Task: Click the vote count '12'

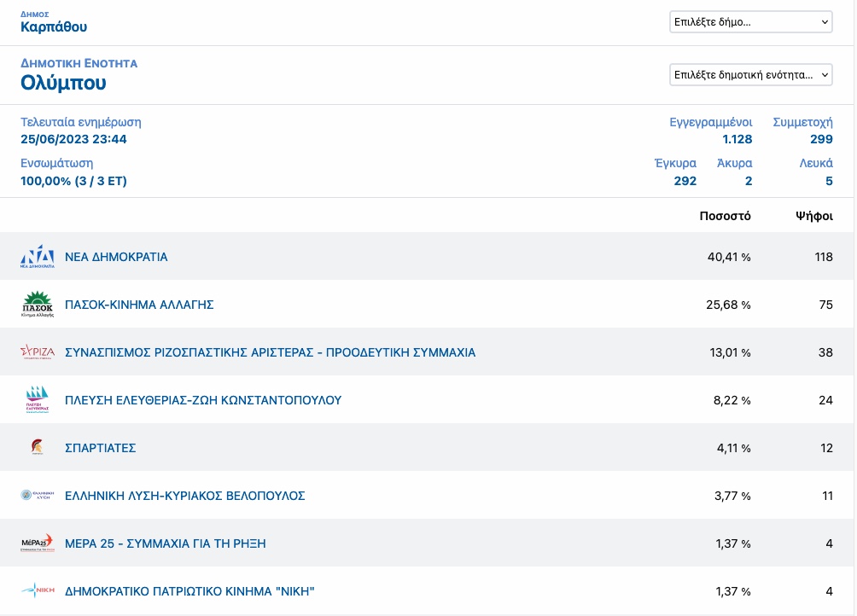Action: point(826,448)
